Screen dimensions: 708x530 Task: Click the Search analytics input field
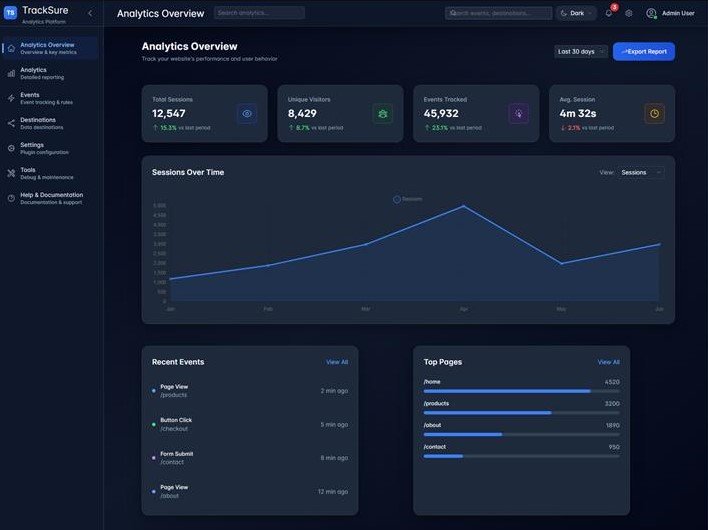[x=259, y=13]
